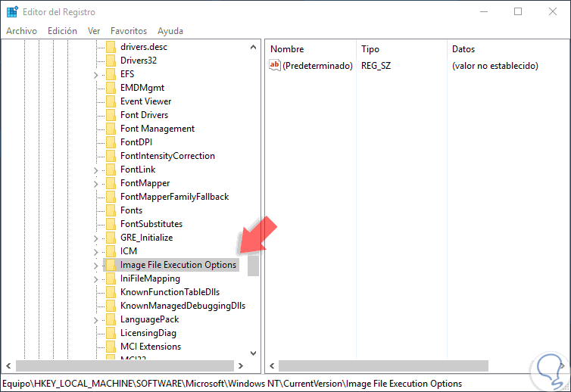571x392 pixels.
Task: Click the folder icon next to Event Viewer
Action: 111,101
